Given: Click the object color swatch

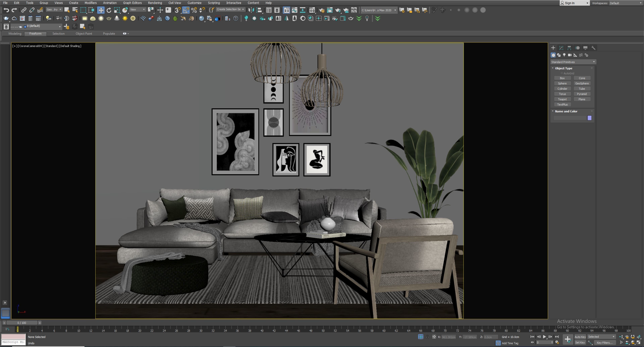Looking at the screenshot, I should (589, 118).
